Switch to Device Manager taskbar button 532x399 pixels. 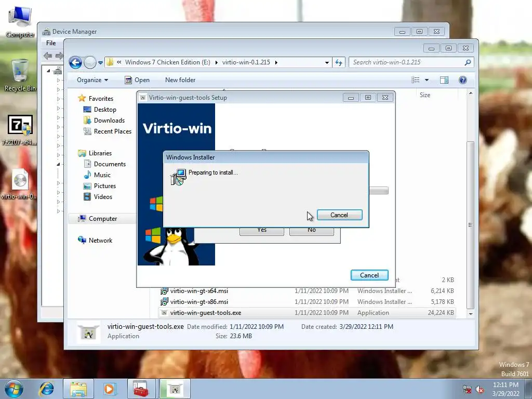point(141,389)
